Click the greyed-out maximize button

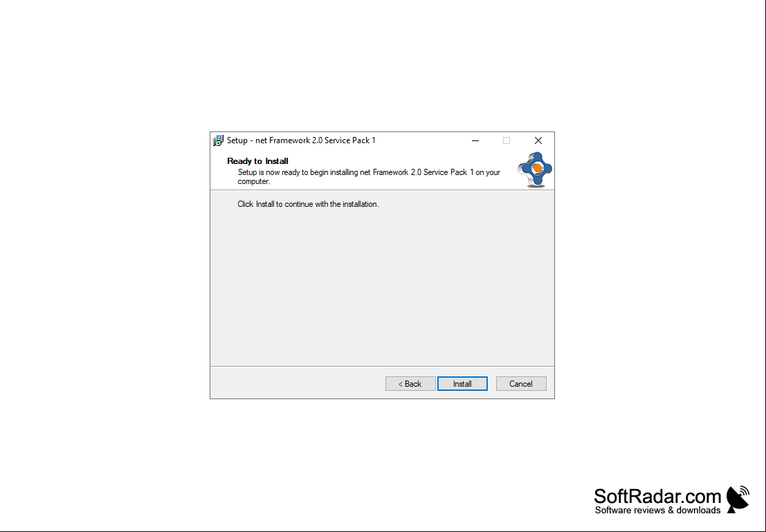point(506,140)
